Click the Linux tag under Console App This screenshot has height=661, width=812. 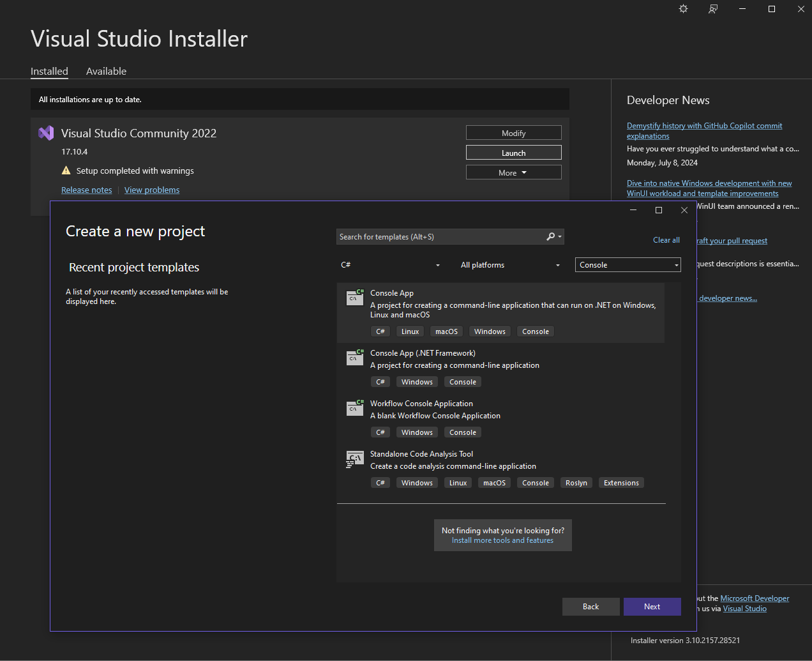(x=410, y=331)
